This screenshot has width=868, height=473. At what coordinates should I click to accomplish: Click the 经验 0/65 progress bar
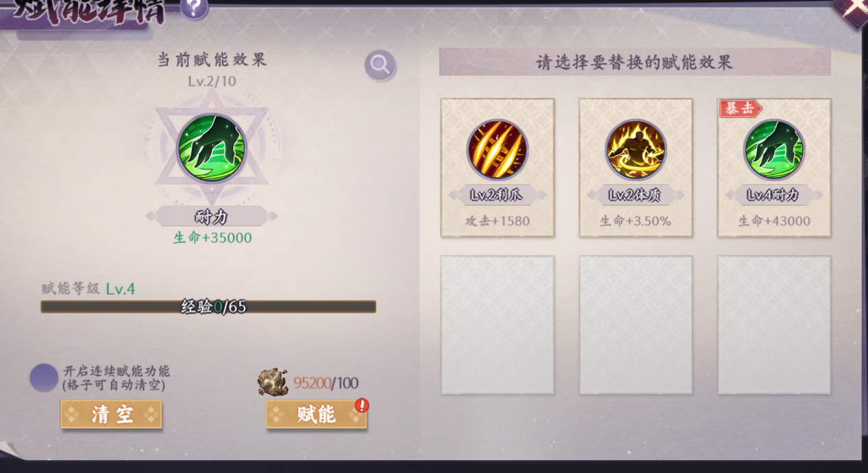point(208,307)
